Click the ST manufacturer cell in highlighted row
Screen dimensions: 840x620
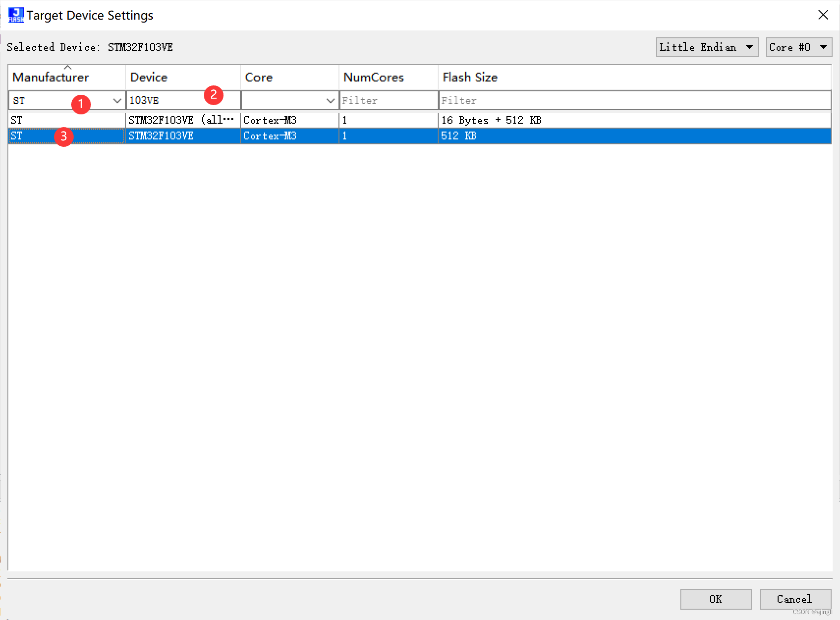point(67,136)
